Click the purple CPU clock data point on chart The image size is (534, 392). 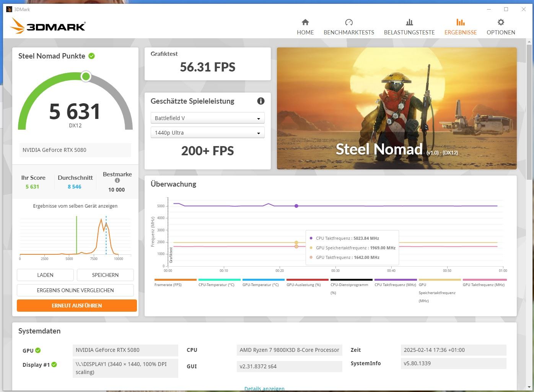296,206
